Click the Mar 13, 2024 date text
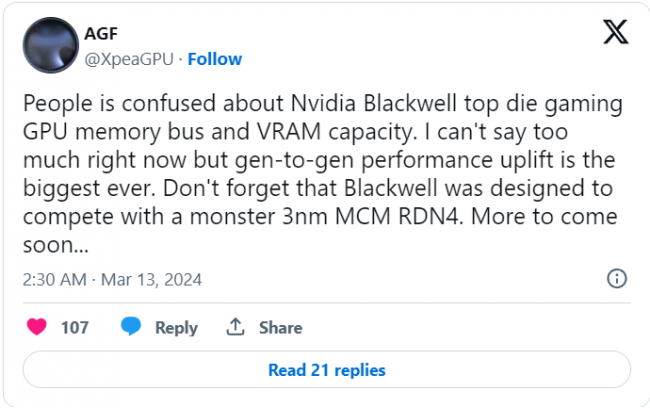The width and height of the screenshot is (650, 408). pyautogui.click(x=151, y=280)
